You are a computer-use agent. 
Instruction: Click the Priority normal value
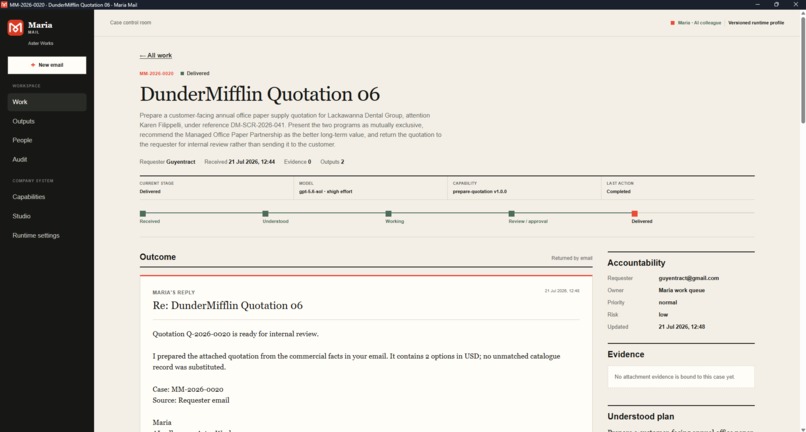point(667,302)
